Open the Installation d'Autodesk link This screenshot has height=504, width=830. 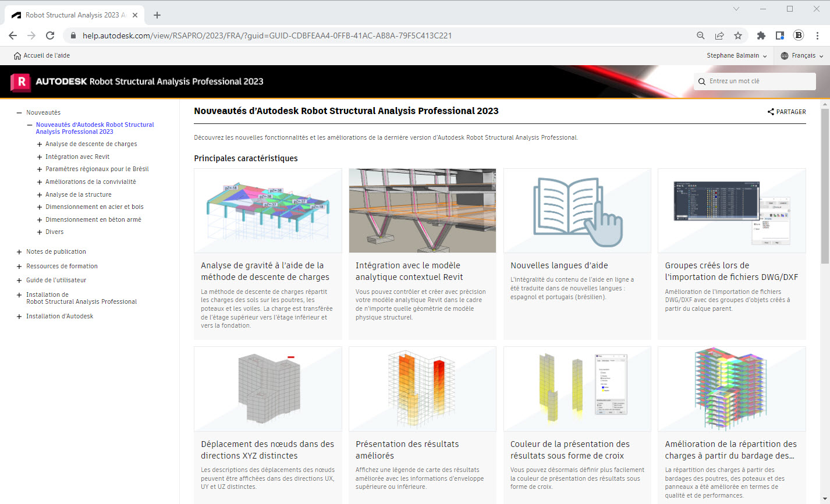(60, 316)
